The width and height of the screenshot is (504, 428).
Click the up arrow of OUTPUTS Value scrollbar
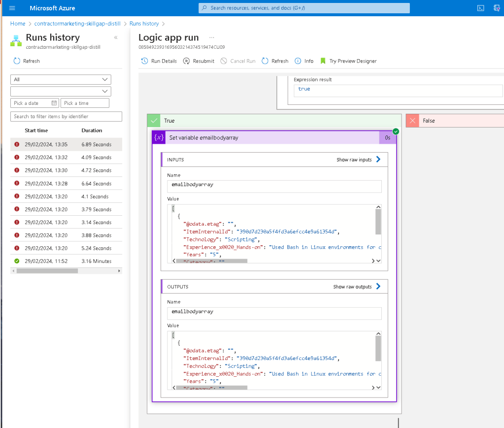(378, 333)
